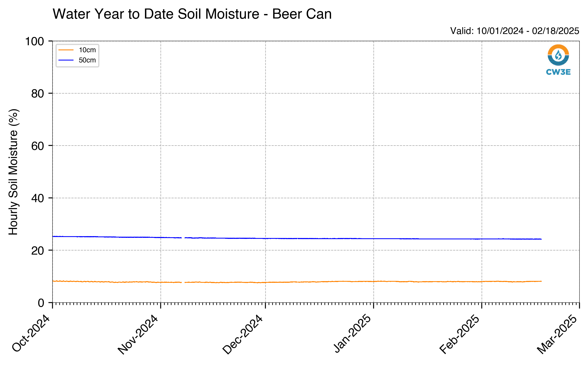Click the 60 y-axis tick label

pos(37,146)
